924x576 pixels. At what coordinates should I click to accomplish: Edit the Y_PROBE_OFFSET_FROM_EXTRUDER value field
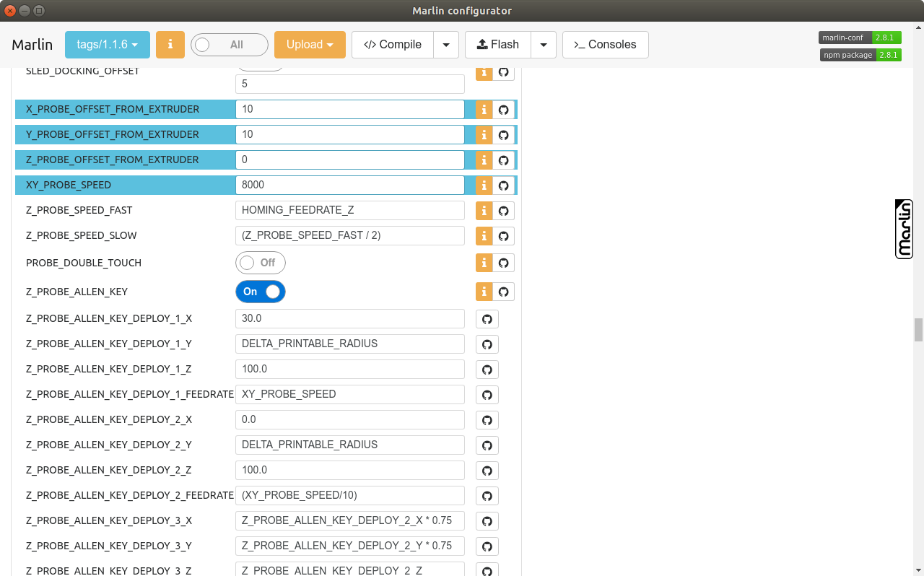click(x=350, y=134)
